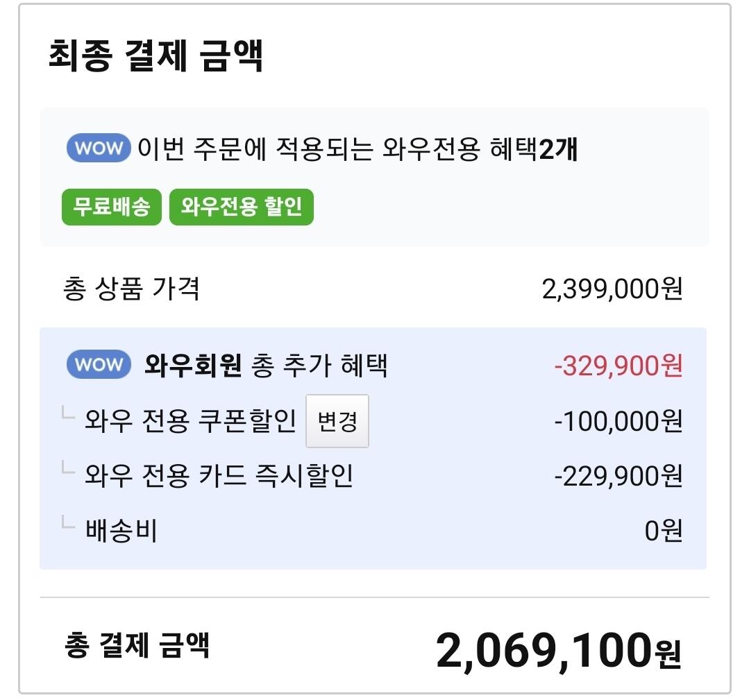
Task: Click the 이번 주문에 적용되는 와우전용 혜택2개 text
Action: (x=357, y=149)
